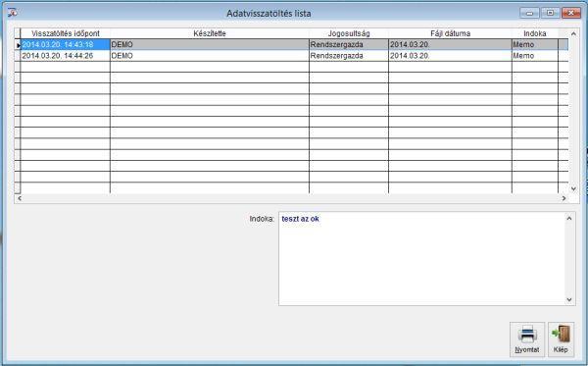This screenshot has height=366, width=588.
Task: Select the 14:44:26 restore record
Action: [291, 56]
